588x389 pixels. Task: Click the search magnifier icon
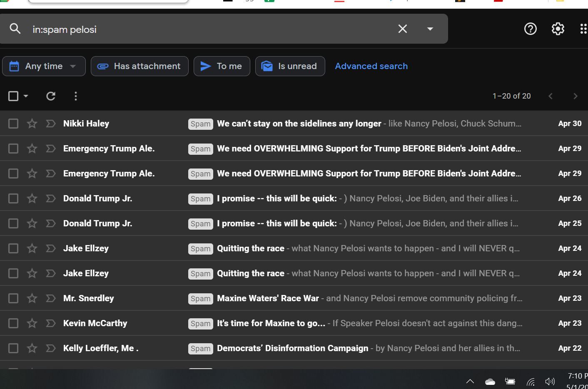pos(15,29)
